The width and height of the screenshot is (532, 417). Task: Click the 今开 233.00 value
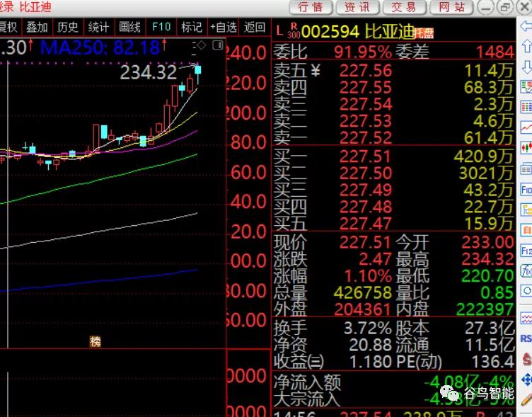tap(488, 242)
